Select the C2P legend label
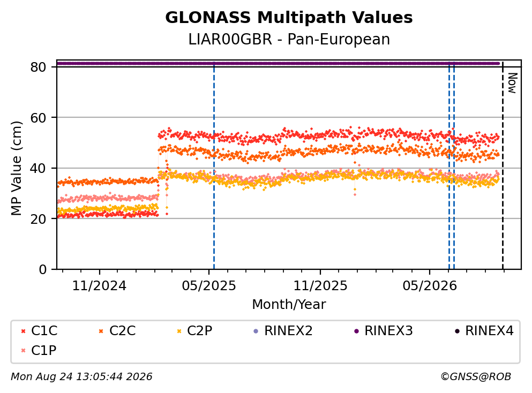532x393 pixels. point(199,331)
